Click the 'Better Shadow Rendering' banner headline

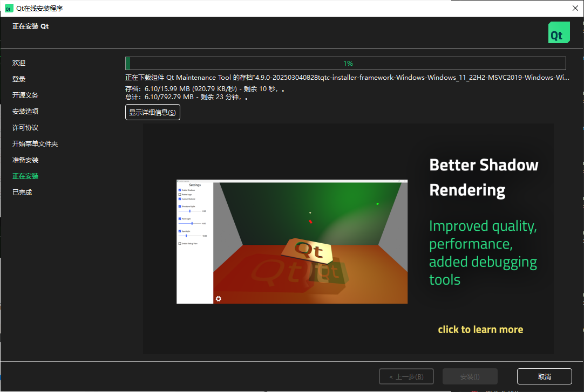click(x=484, y=177)
